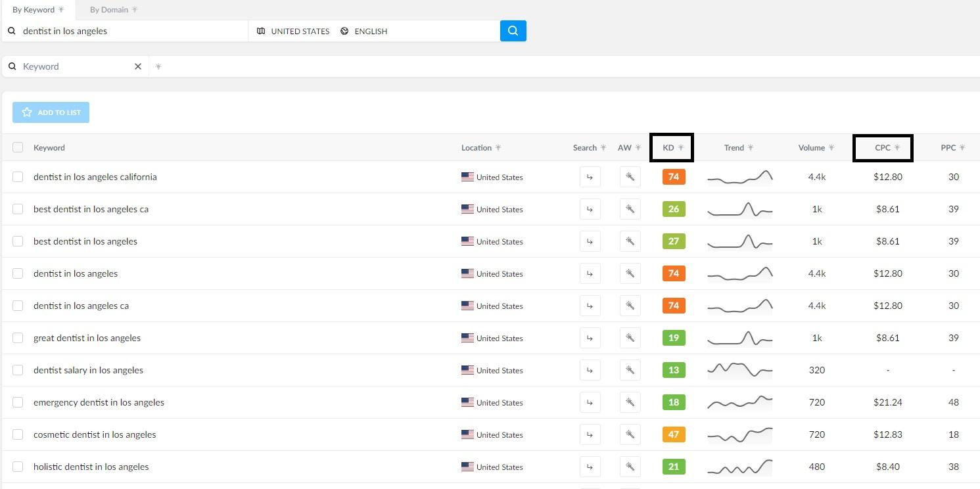Image resolution: width=980 pixels, height=489 pixels.
Task: Sort the table by the Trend header
Action: [x=734, y=148]
